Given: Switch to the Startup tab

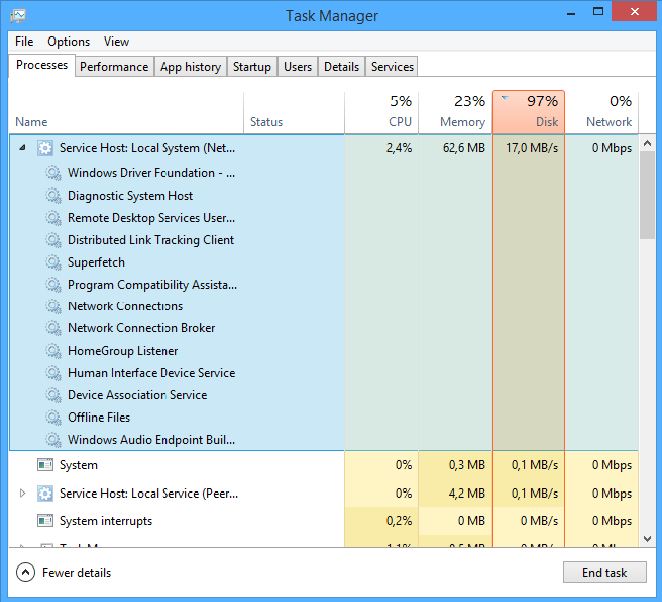Looking at the screenshot, I should 252,67.
